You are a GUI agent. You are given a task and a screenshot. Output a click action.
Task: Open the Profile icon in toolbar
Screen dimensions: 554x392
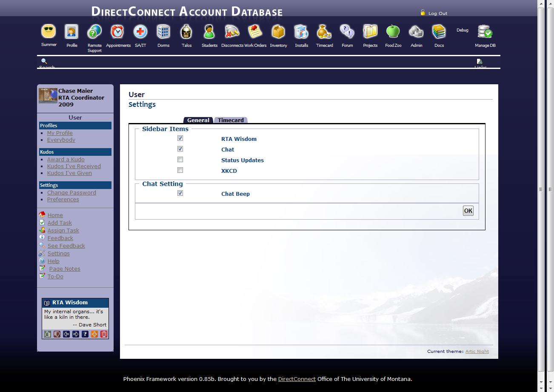pos(71,31)
